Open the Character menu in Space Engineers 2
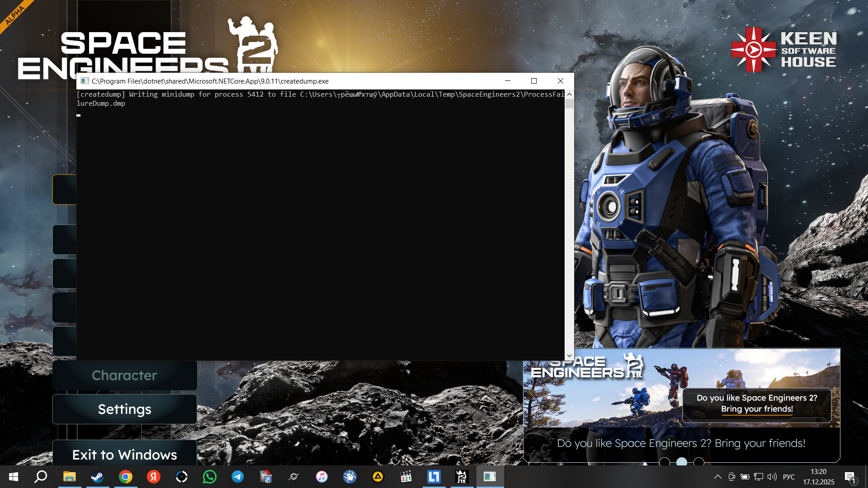Viewport: 868px width, 488px height. tap(125, 375)
